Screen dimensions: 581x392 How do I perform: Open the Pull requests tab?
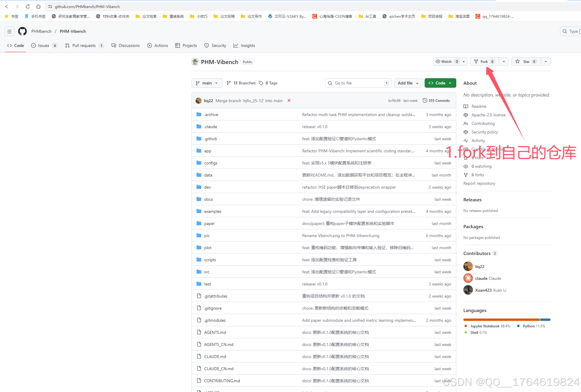point(84,45)
